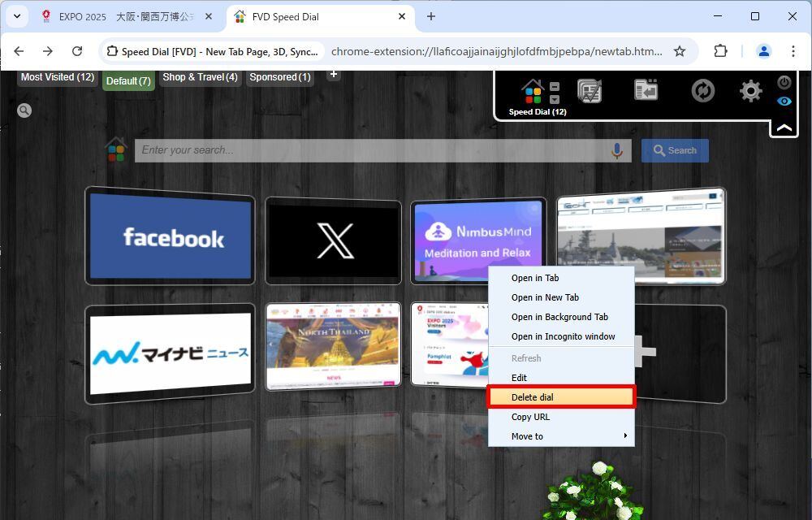Open the Speed Dial home icon in panel

(532, 92)
